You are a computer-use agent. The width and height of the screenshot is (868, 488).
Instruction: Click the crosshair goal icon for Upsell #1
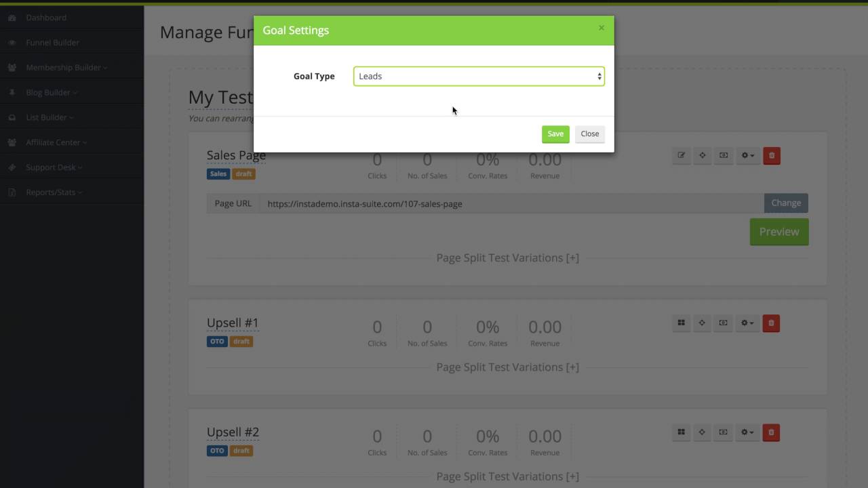coord(703,323)
